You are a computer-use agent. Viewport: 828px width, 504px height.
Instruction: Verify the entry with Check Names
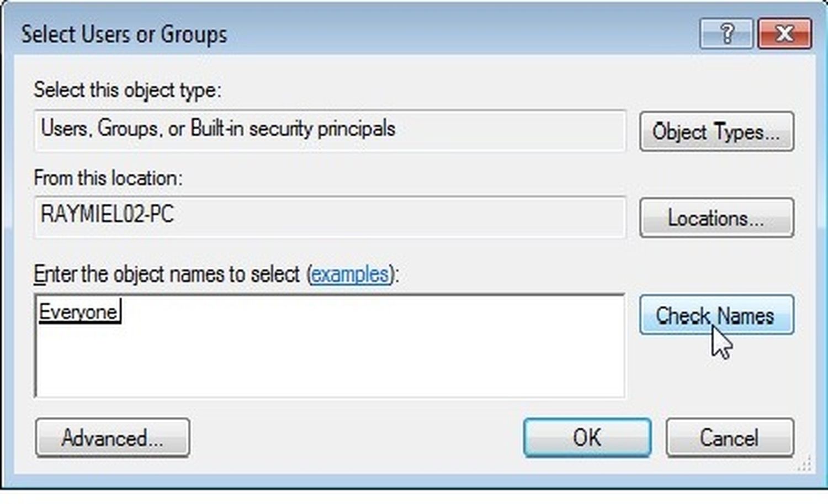point(716,315)
